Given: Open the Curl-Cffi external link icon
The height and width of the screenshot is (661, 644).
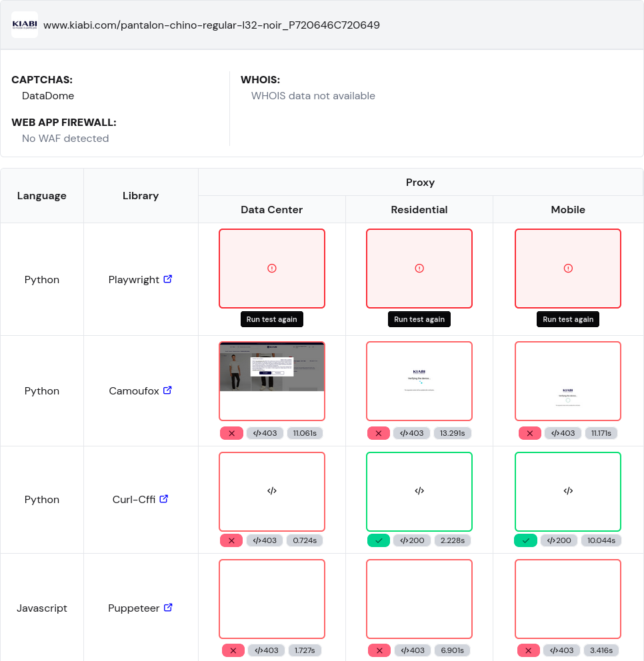Looking at the screenshot, I should (x=164, y=499).
